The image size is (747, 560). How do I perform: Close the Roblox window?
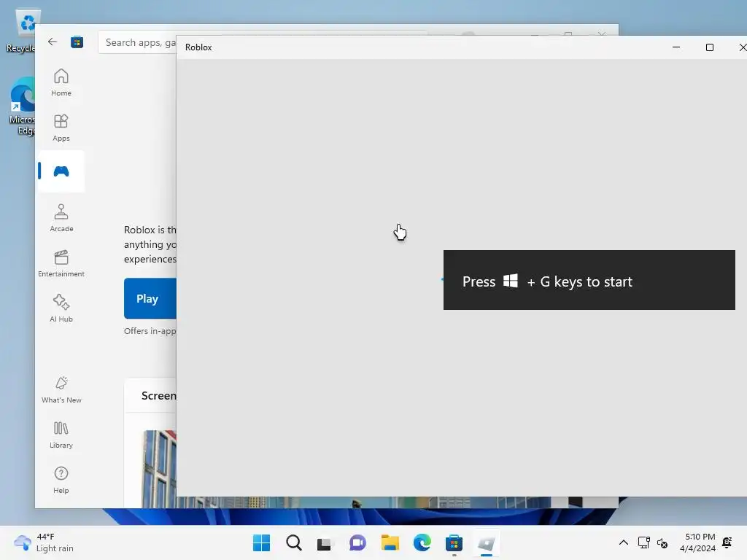(741, 47)
